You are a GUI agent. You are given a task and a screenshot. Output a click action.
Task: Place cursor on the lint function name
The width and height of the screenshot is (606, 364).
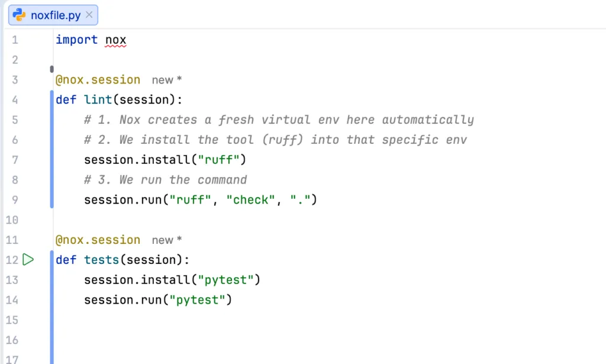(98, 99)
